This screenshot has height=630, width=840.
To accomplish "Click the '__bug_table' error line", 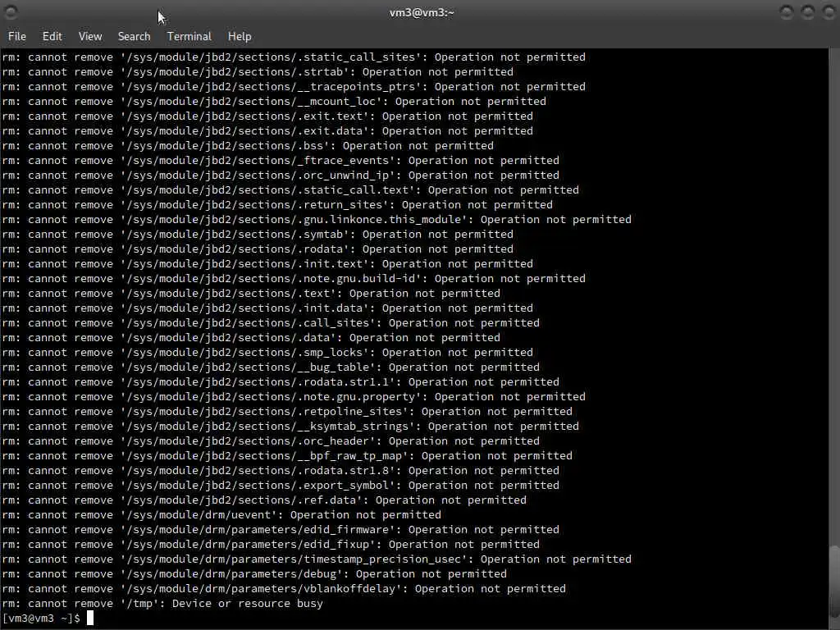I will tap(271, 367).
